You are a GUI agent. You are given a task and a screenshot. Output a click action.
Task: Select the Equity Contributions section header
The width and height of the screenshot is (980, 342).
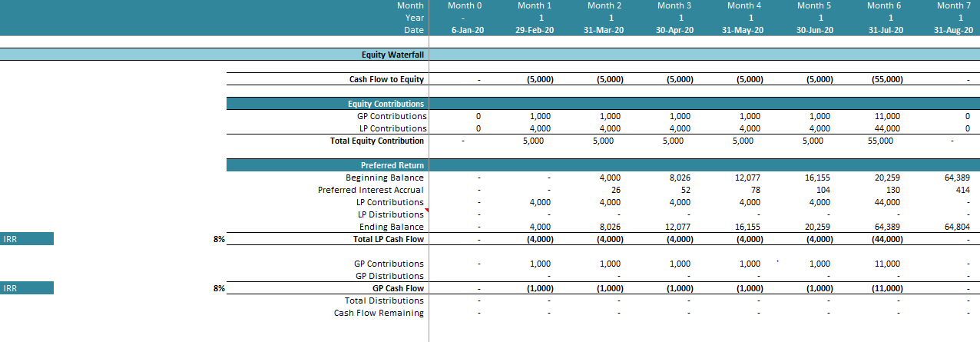tap(386, 104)
